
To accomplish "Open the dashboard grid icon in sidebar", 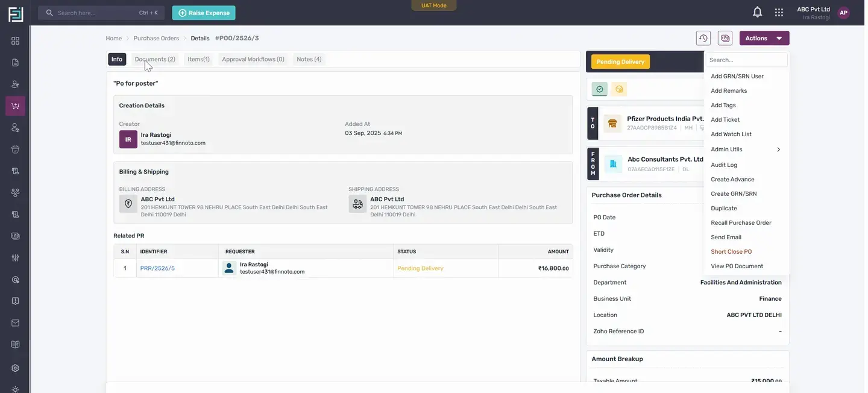I will 15,41.
